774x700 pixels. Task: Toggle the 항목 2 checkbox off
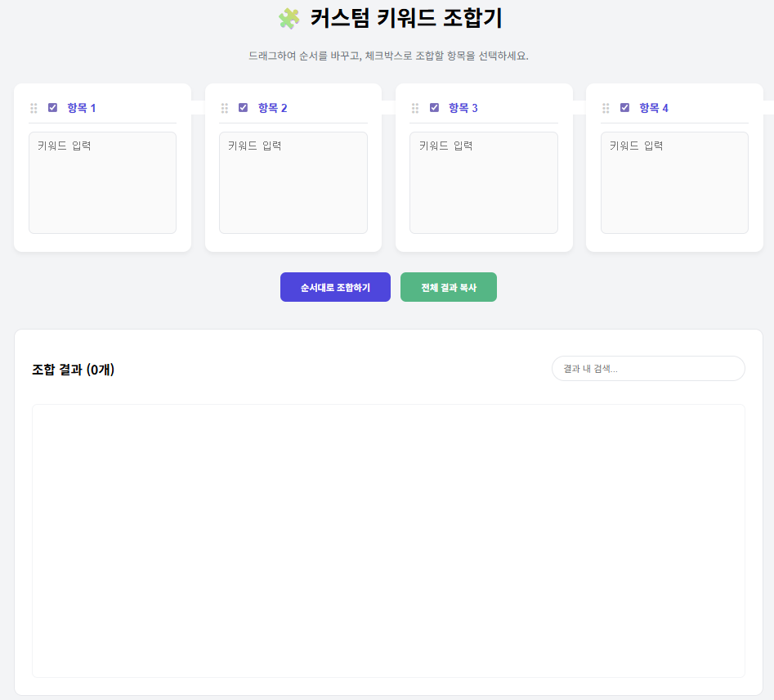point(243,106)
